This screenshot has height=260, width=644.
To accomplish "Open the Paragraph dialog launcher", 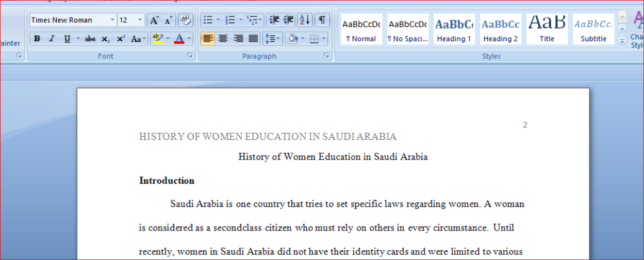I will (x=327, y=56).
